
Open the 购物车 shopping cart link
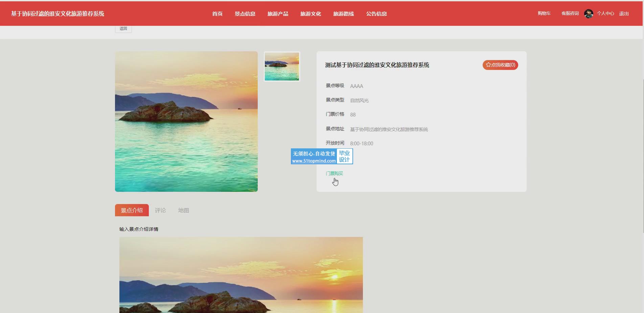tap(544, 13)
